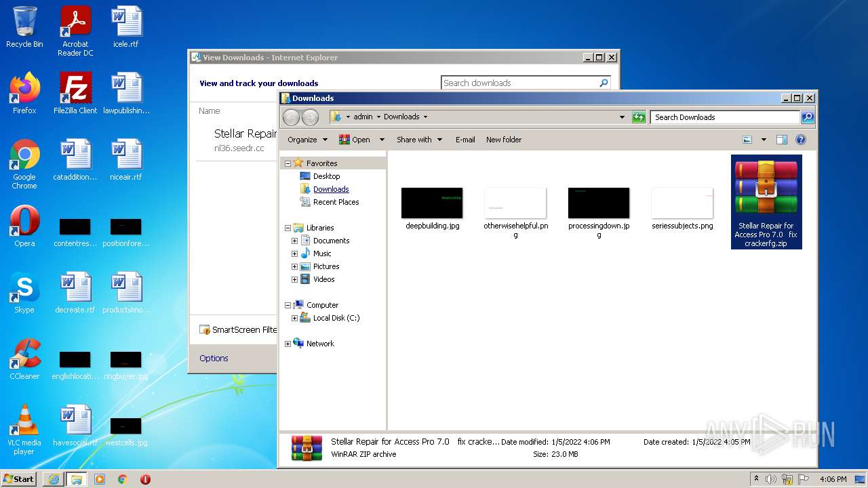Collapse the Favorites tree group
Viewport: 868px width, 488px height.
pos(288,163)
